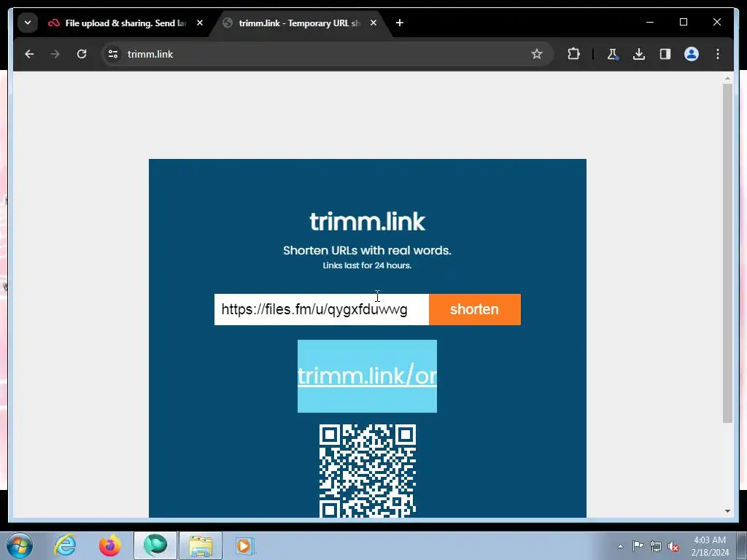Image resolution: width=747 pixels, height=560 pixels.
Task: Open the Chrome profile avatar
Action: tap(692, 54)
